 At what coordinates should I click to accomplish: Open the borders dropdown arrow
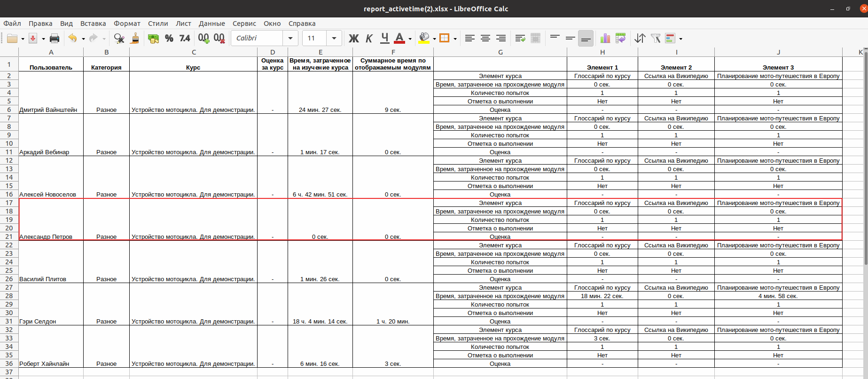455,39
